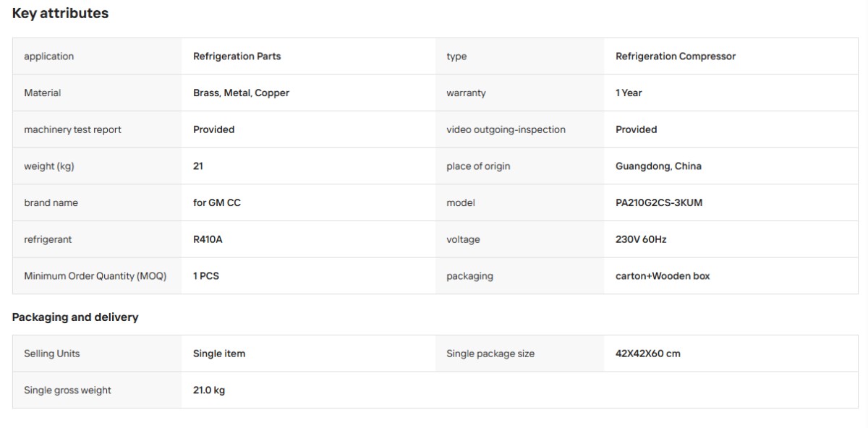
Task: Select the '1 Year' warranty value
Action: pyautogui.click(x=629, y=93)
